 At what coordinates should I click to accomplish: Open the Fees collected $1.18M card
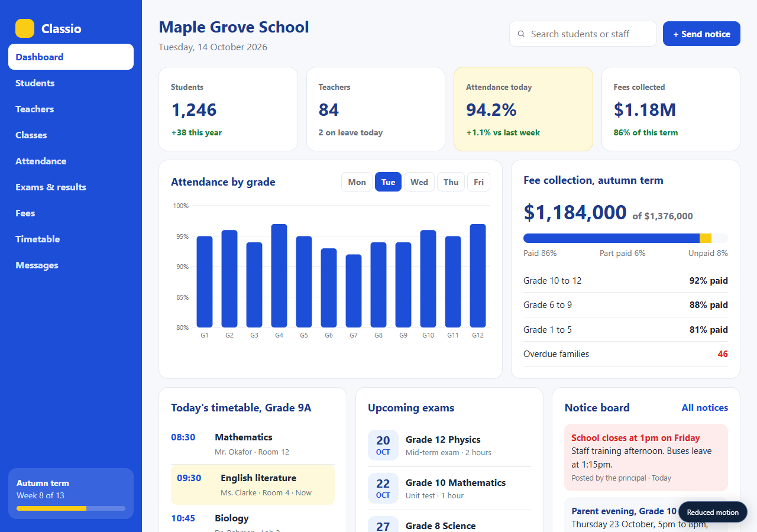671,109
